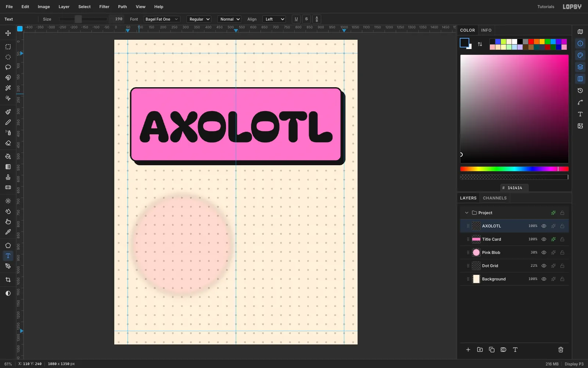The height and width of the screenshot is (368, 588).
Task: Switch to the Info tab
Action: [x=486, y=30]
